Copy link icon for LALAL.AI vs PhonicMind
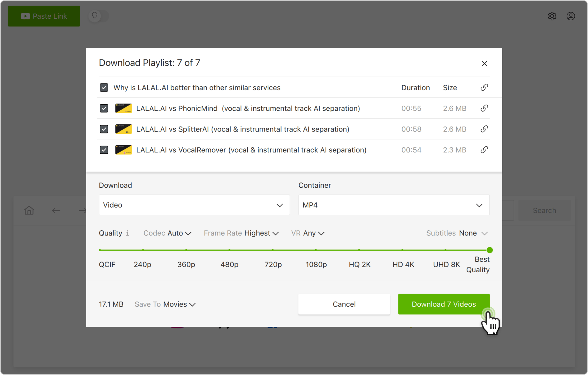This screenshot has width=588, height=375. [x=484, y=108]
